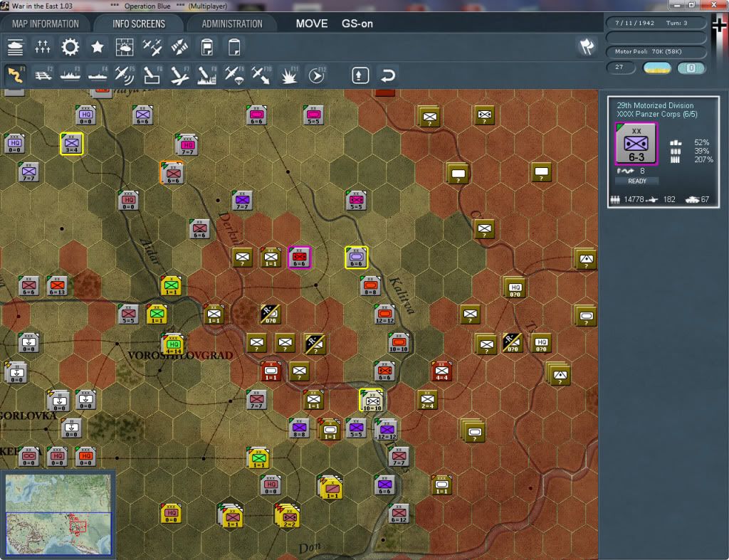Switch to the ADMINISTRATION tab
The height and width of the screenshot is (560, 729).
click(x=232, y=23)
